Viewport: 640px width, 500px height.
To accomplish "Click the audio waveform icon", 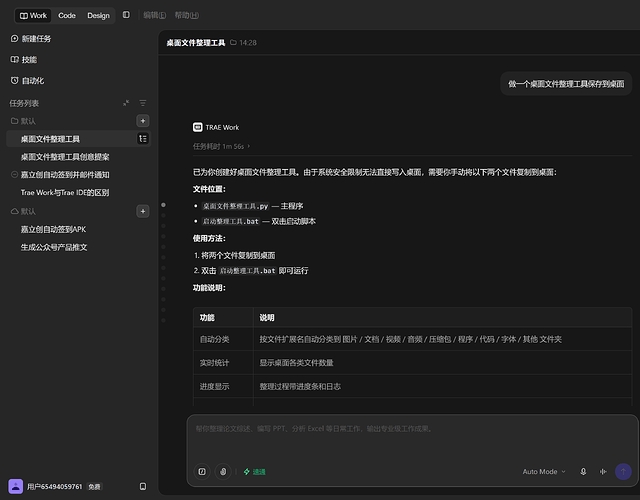I will [x=603, y=471].
